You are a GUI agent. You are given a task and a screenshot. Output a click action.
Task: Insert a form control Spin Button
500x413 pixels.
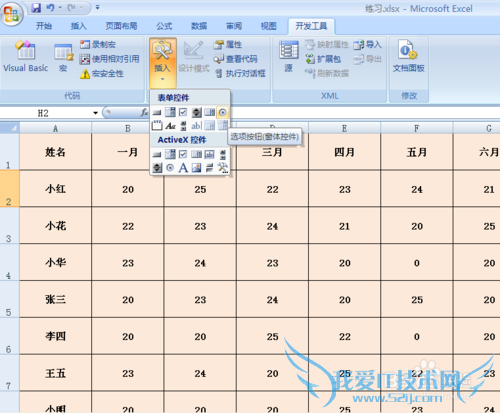click(x=196, y=113)
